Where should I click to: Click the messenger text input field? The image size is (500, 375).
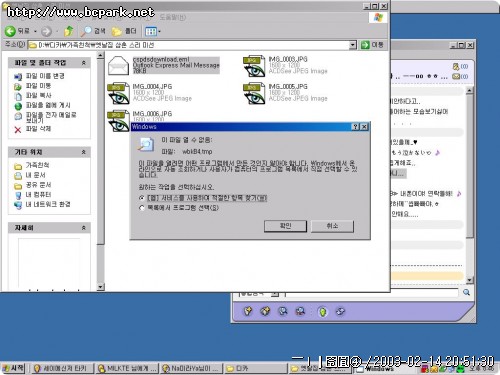(x=372, y=293)
